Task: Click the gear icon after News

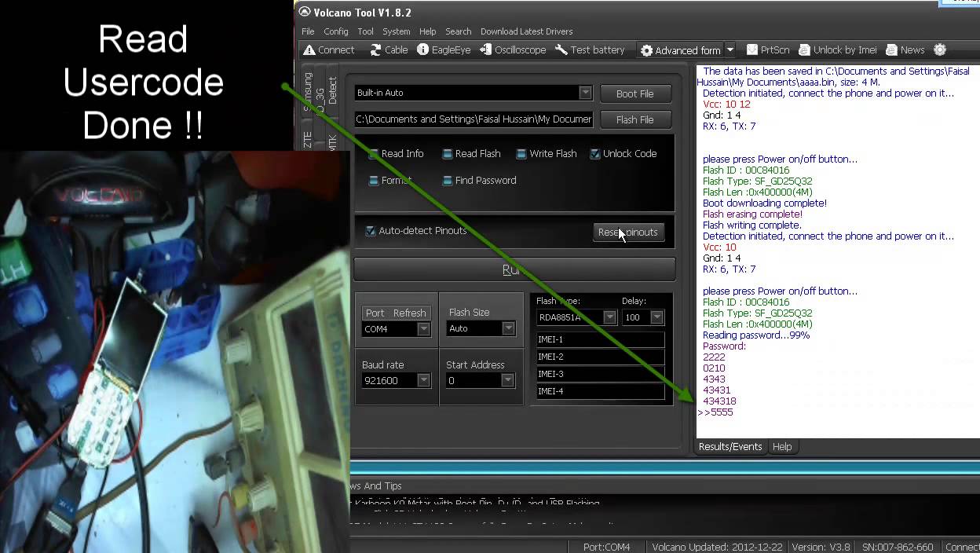Action: click(x=940, y=49)
